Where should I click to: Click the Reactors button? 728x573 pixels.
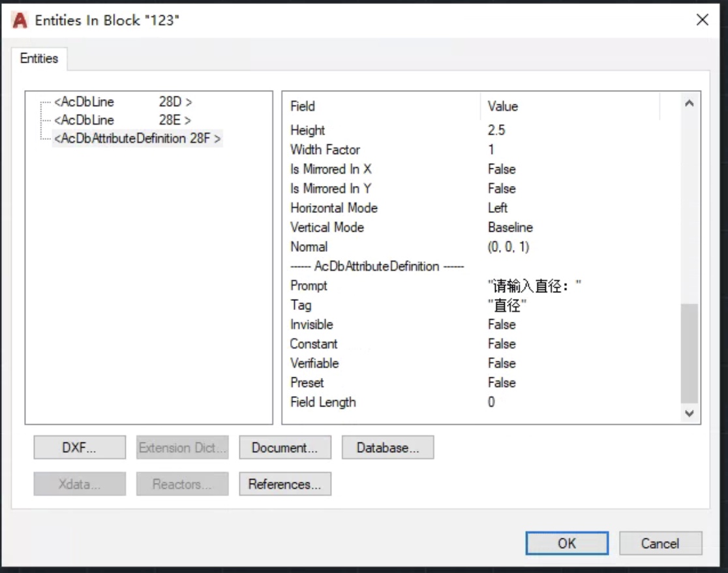point(182,484)
